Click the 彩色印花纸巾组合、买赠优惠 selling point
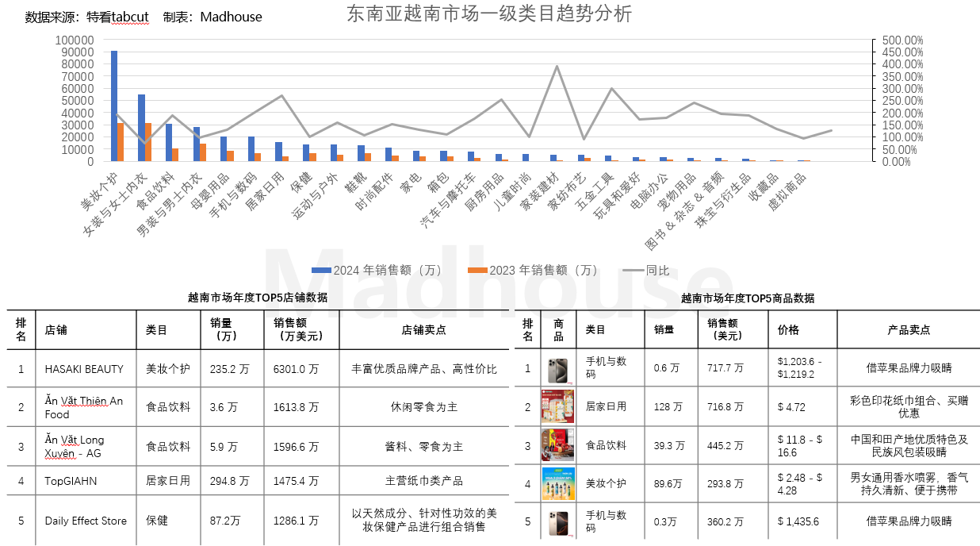Viewport: 980px width, 546px height. click(x=909, y=406)
